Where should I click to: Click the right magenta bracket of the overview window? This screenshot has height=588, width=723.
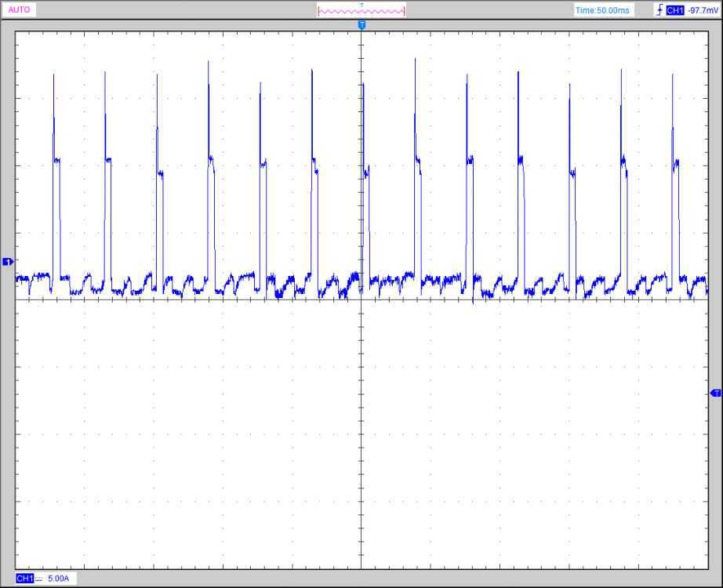[405, 11]
